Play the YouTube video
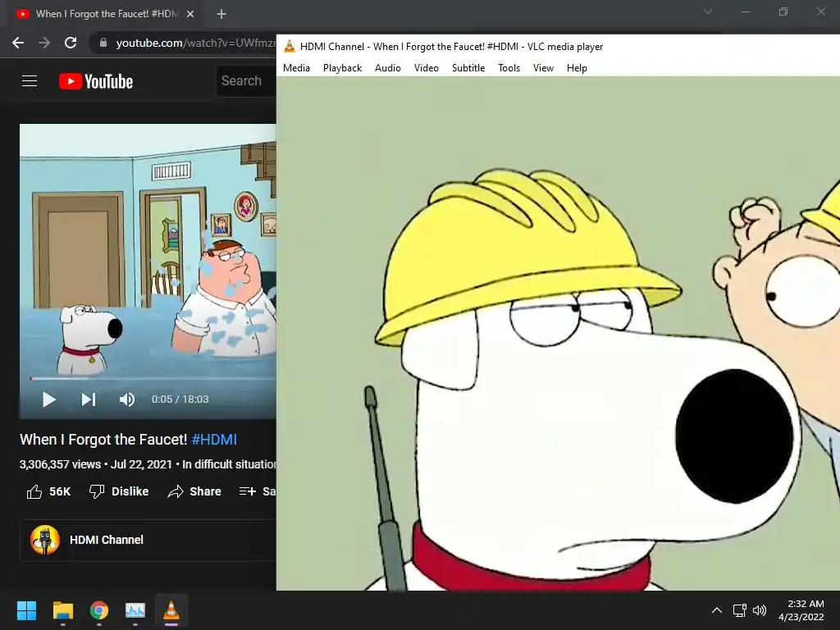 (48, 399)
